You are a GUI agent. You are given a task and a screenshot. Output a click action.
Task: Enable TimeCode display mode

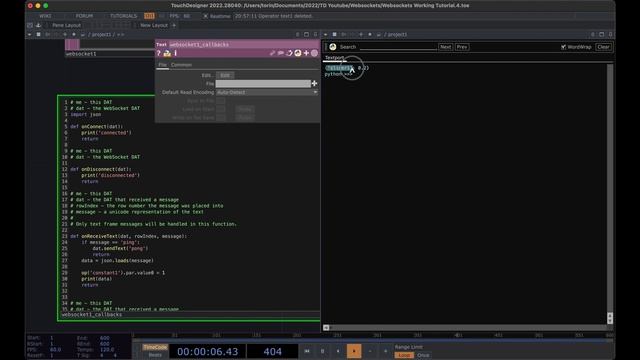155,347
